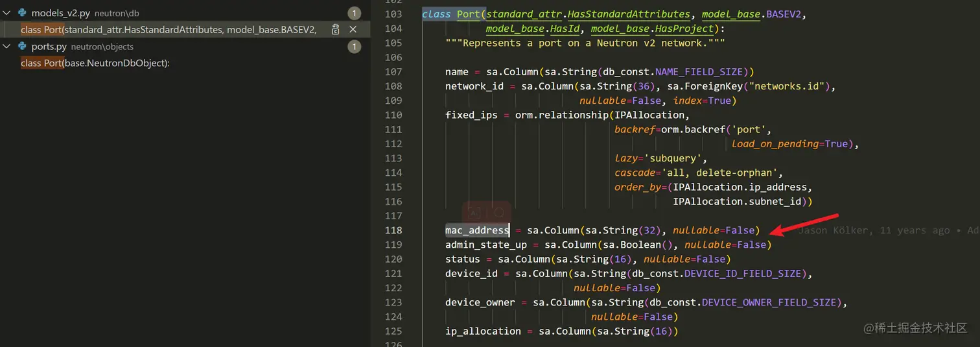This screenshot has width=980, height=347.
Task: Click 'DEVICE_OWNER_FIELD_SIZE' on line 123
Action: point(769,302)
